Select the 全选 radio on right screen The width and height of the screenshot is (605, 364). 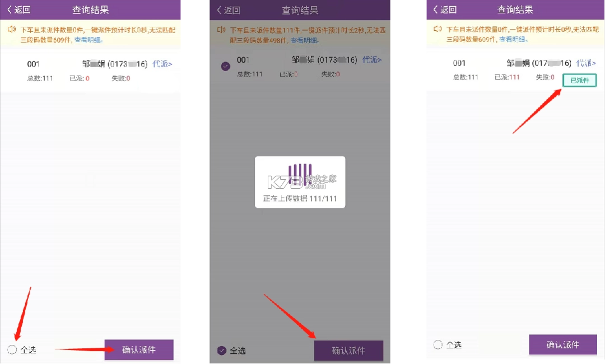(x=436, y=344)
